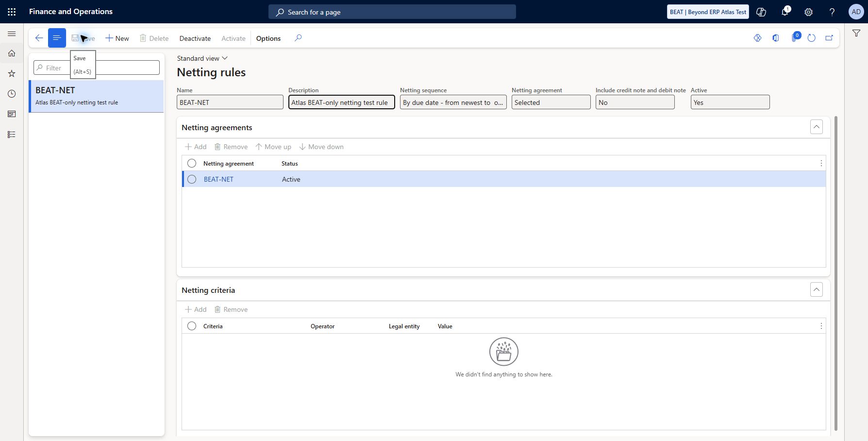Click Delete in the action pane

click(154, 38)
